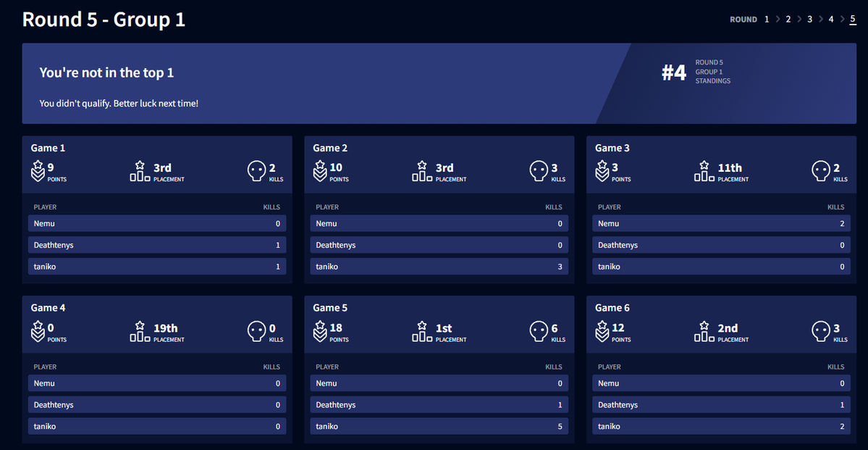Click the kills skull icon in Game 1
Image resolution: width=868 pixels, height=450 pixels.
(x=257, y=171)
